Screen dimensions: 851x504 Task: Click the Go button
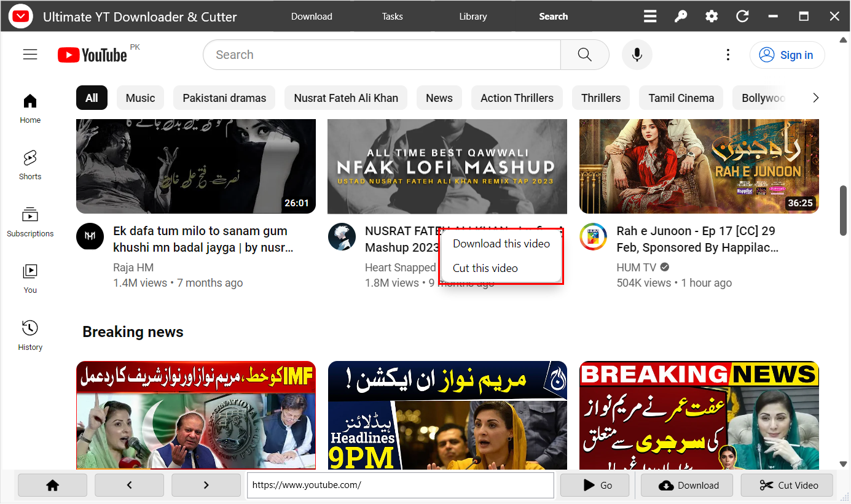595,485
